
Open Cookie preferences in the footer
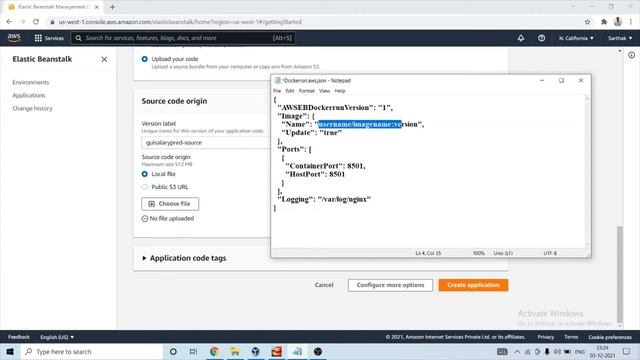point(610,337)
